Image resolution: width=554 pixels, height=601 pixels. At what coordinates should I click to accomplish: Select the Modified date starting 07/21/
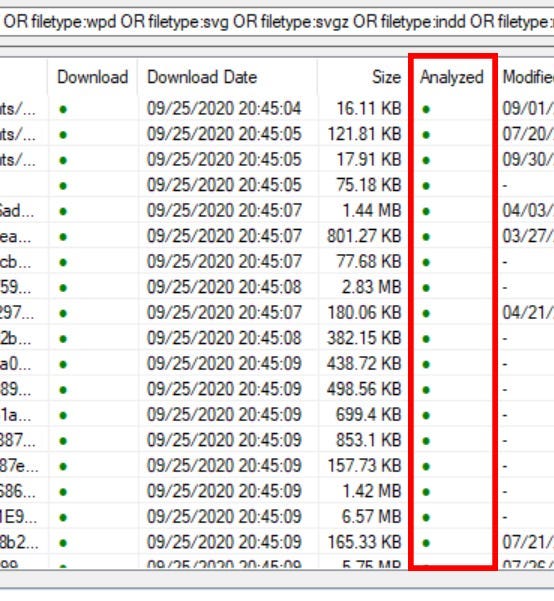[528, 542]
